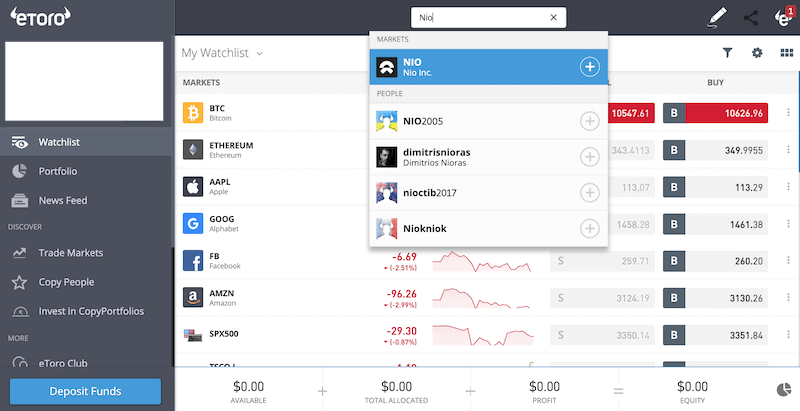The height and width of the screenshot is (411, 800).
Task: Select dimitrisnioras Dimitrios Nioras result
Action: (x=489, y=157)
